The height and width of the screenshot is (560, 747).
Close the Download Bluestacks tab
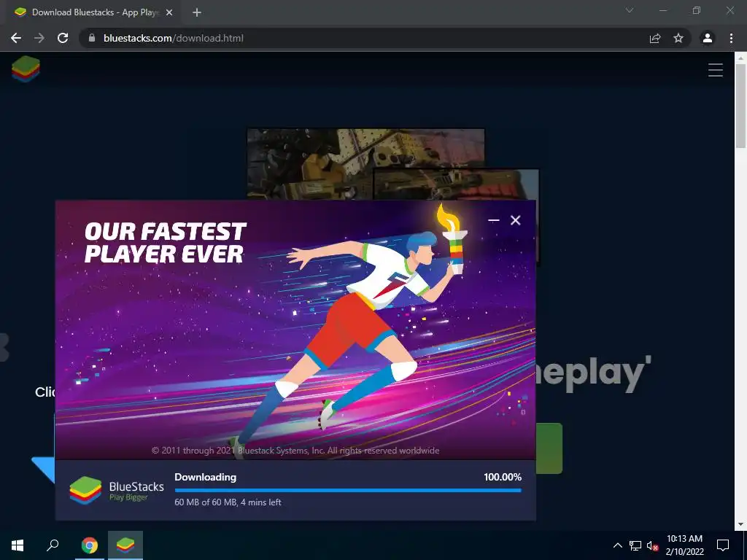coord(169,13)
